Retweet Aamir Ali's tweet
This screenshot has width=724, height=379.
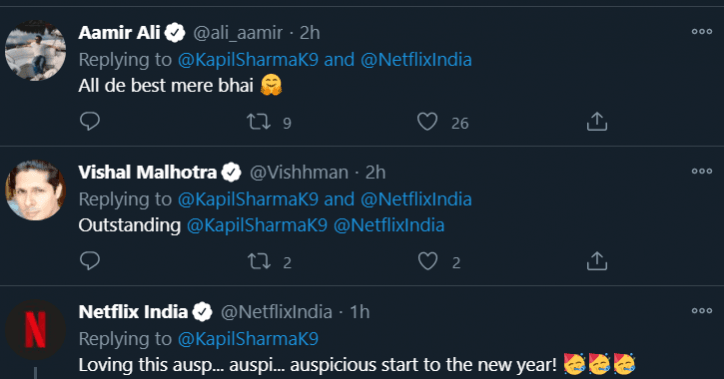(259, 122)
